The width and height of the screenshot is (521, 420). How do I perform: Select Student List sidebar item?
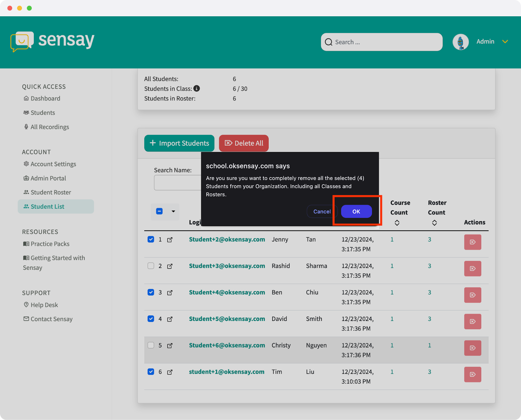click(x=56, y=207)
